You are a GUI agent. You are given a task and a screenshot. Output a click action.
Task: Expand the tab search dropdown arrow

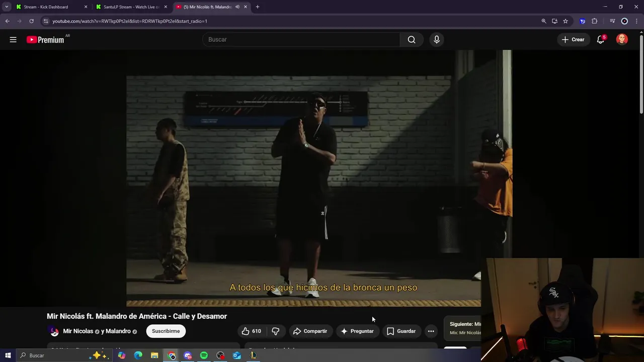(7, 7)
